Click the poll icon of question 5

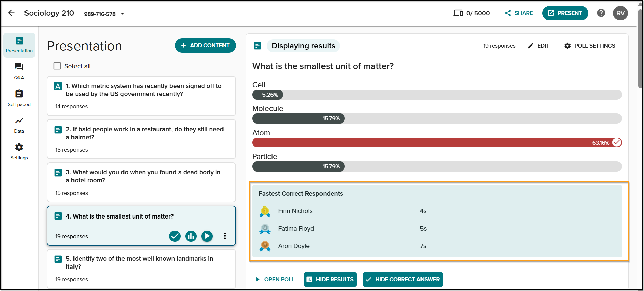[58, 259]
